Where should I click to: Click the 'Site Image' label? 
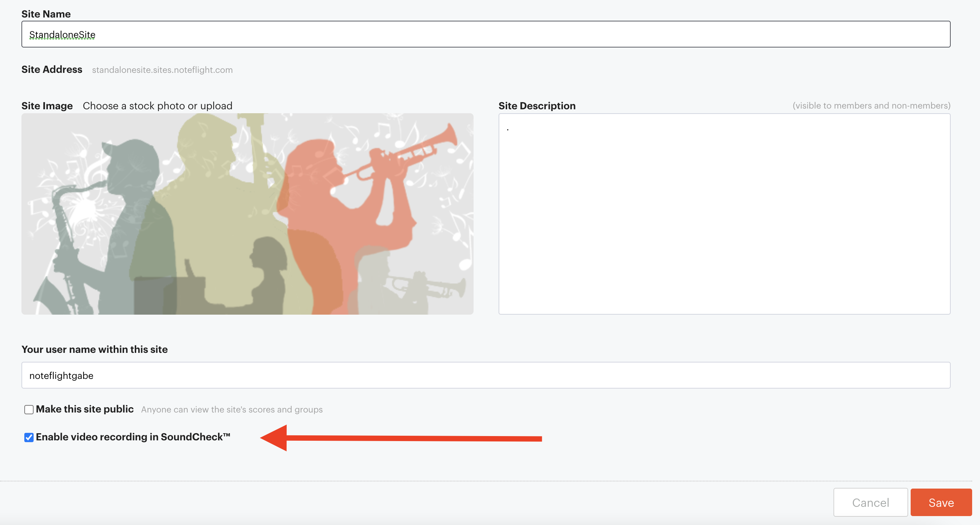47,106
